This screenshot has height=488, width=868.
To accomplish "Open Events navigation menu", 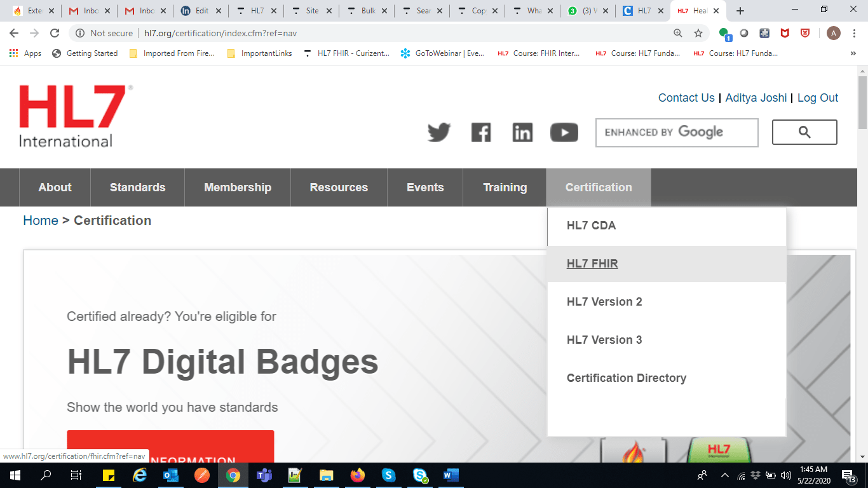I will pyautogui.click(x=425, y=187).
